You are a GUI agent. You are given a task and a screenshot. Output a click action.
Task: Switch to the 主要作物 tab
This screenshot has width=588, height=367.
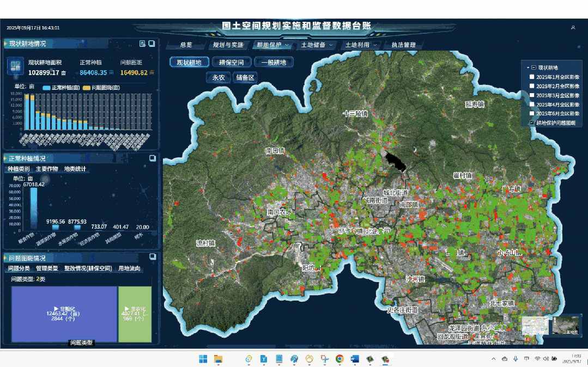coord(47,169)
